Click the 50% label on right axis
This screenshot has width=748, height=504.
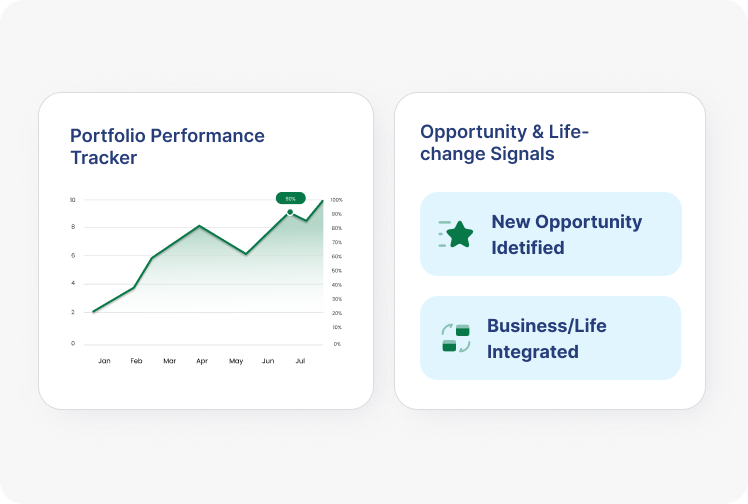[336, 271]
